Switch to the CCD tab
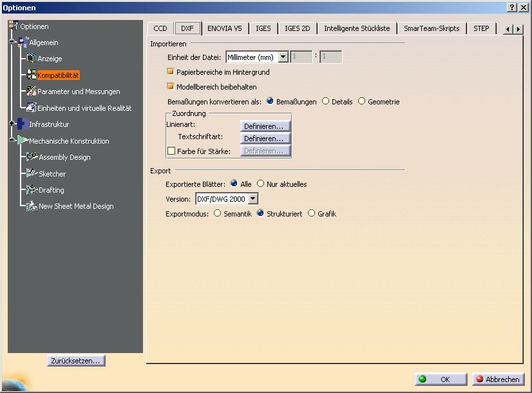The height and width of the screenshot is (393, 532). click(x=160, y=28)
